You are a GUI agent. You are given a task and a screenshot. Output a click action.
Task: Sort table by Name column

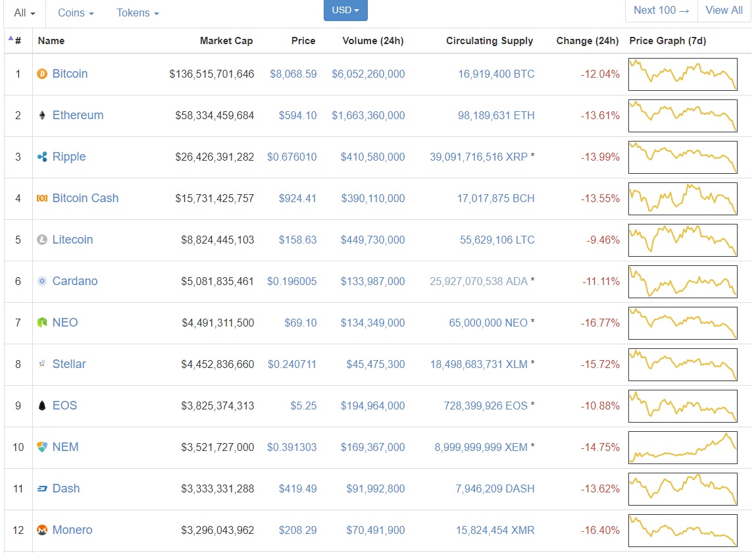pyautogui.click(x=51, y=41)
